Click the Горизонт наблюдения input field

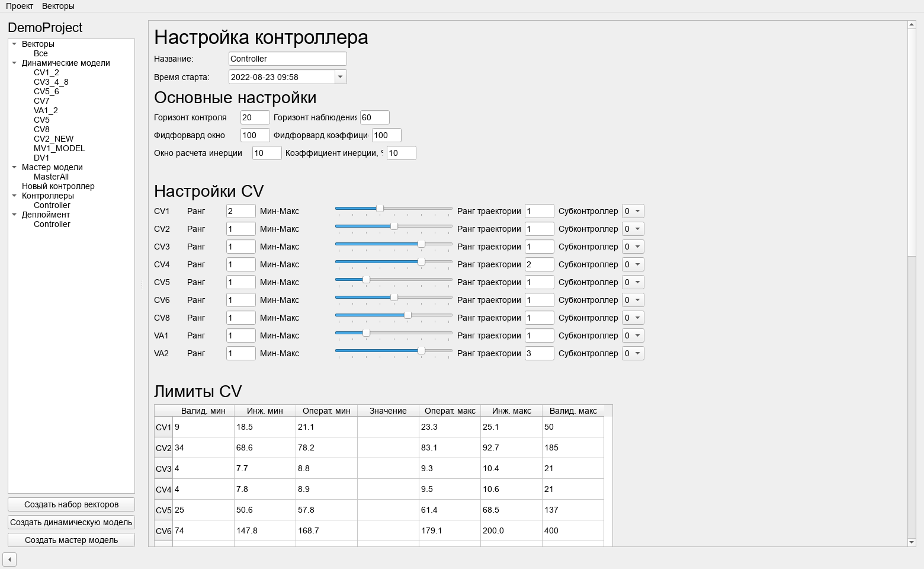[375, 117]
